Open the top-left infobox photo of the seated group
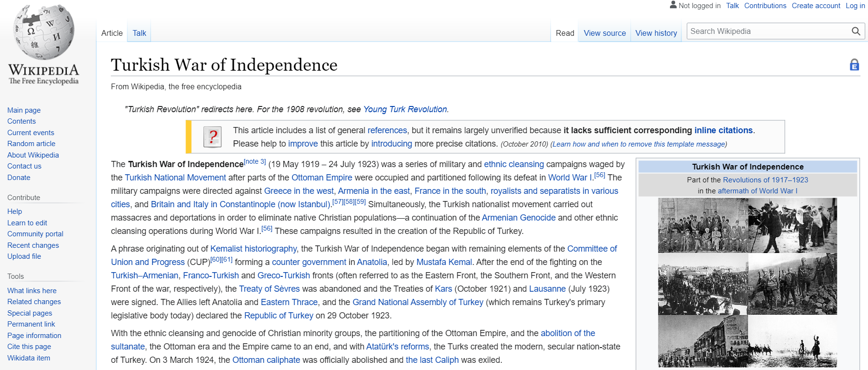The width and height of the screenshot is (868, 370). (x=703, y=225)
